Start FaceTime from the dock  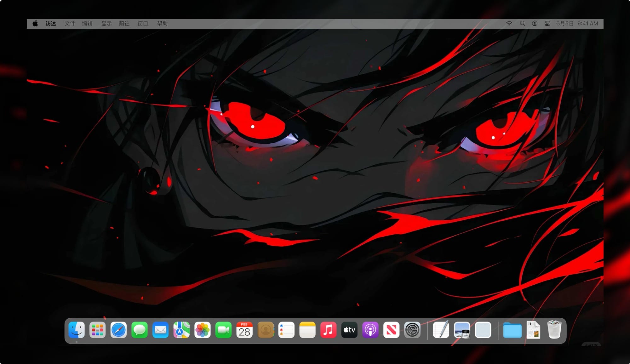[x=223, y=330]
